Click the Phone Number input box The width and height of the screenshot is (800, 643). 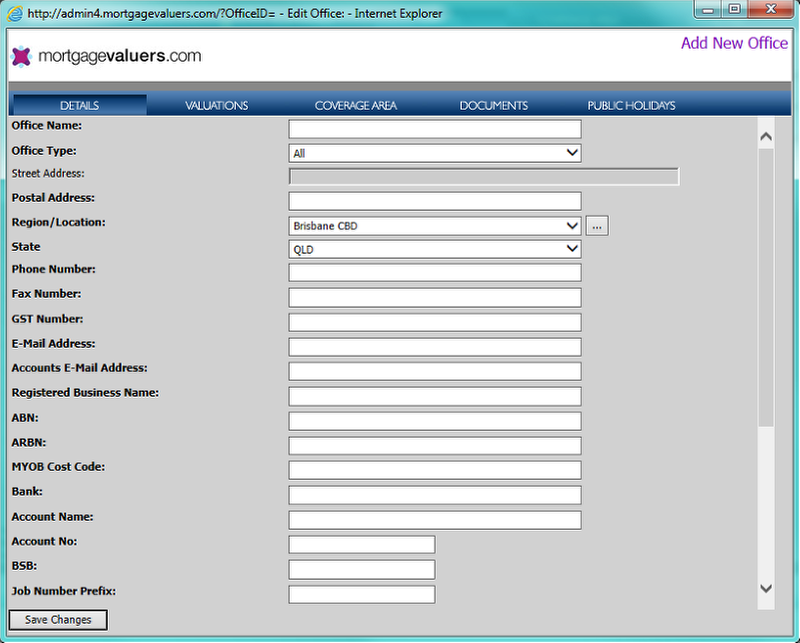[435, 273]
